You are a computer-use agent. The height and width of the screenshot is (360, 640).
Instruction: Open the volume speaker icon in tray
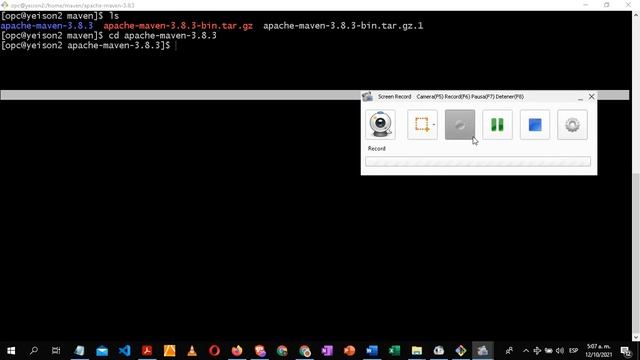pyautogui.click(x=560, y=351)
